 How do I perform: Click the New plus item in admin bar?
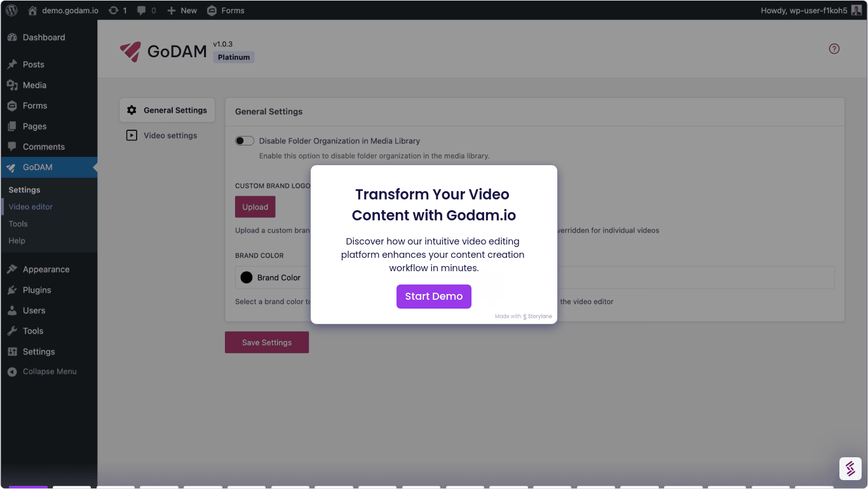click(182, 10)
